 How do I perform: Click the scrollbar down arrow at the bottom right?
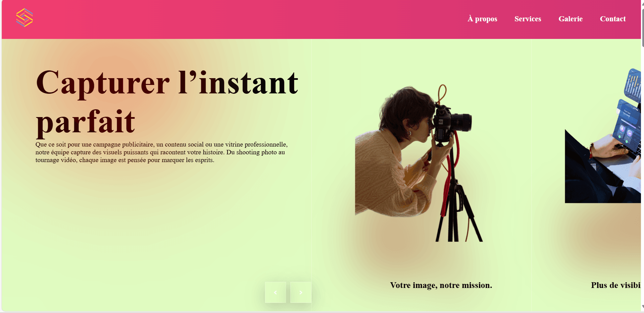click(642, 307)
